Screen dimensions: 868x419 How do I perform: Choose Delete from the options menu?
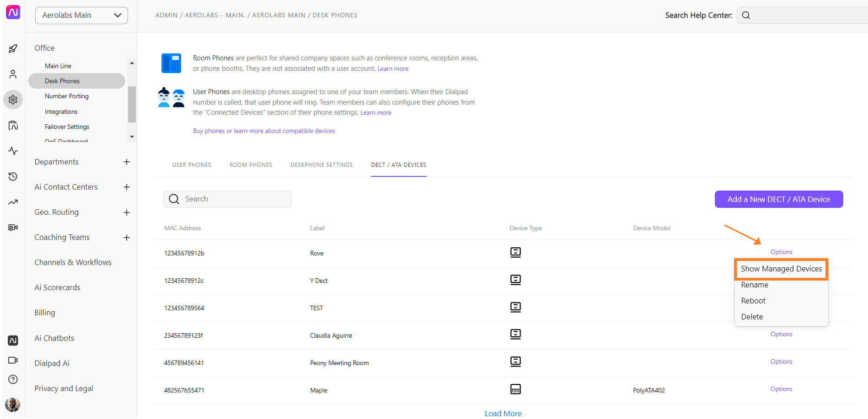(752, 317)
